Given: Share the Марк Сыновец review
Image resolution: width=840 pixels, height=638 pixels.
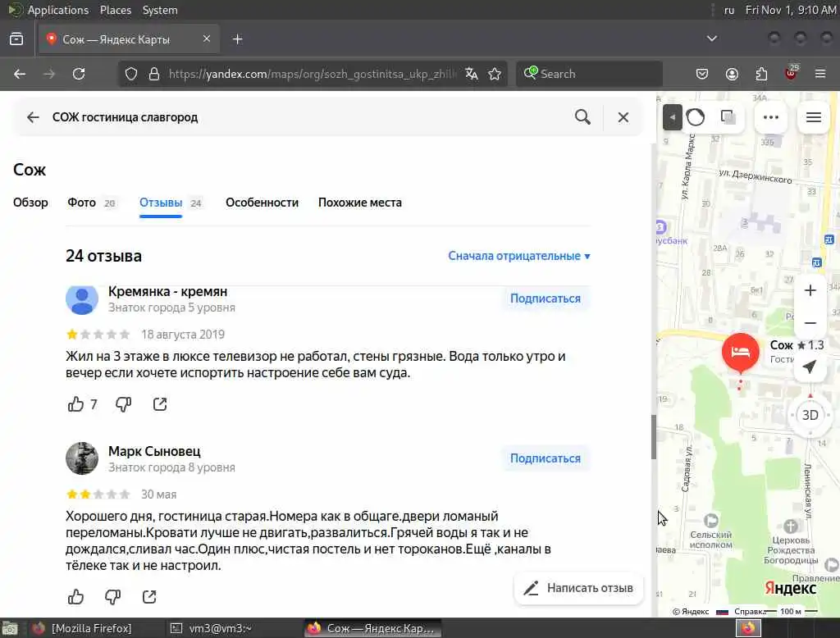Looking at the screenshot, I should pos(149,596).
